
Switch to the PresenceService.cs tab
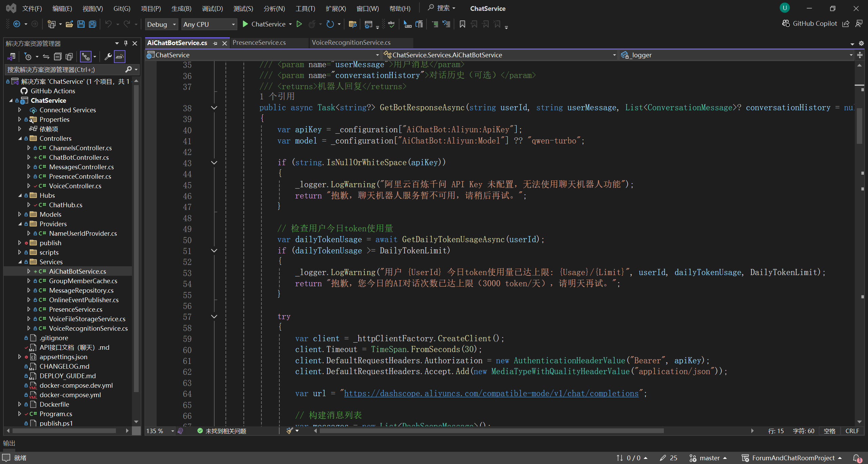(259, 42)
